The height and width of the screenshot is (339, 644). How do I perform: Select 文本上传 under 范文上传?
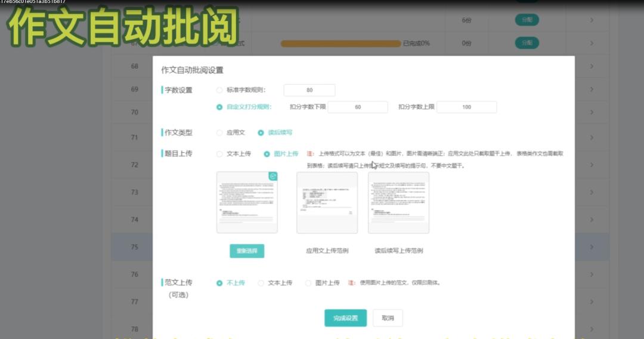(x=261, y=283)
